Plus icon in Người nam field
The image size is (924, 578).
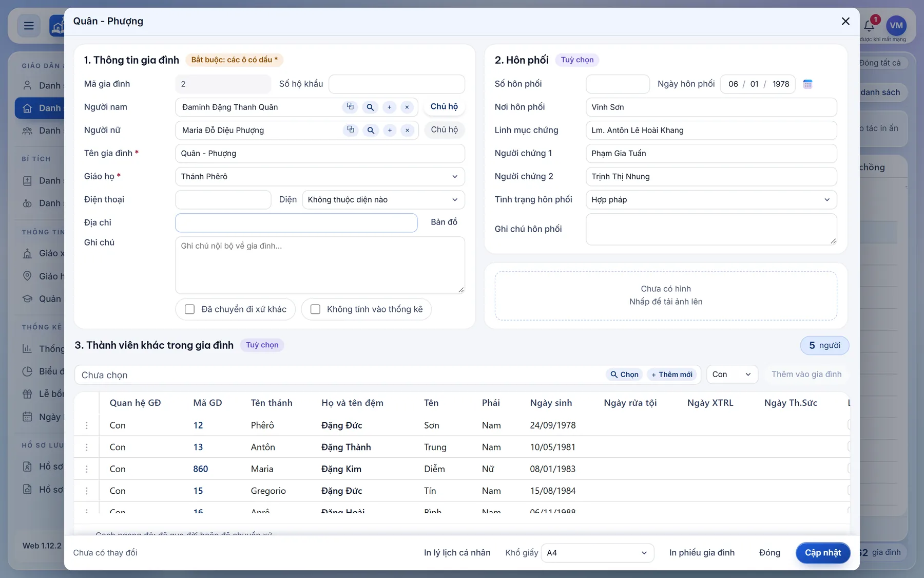[x=390, y=107]
